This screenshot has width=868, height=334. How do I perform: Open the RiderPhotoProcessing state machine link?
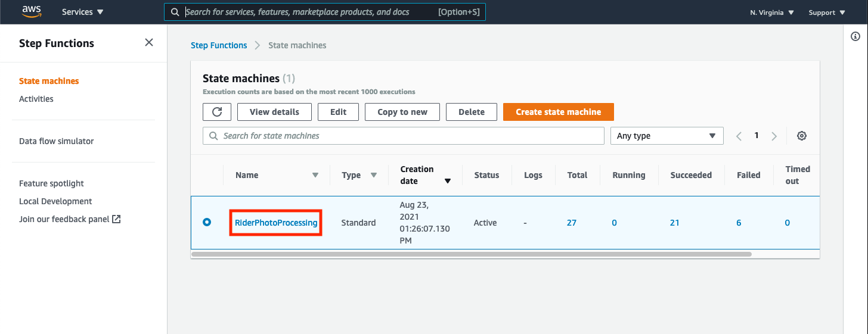click(276, 223)
